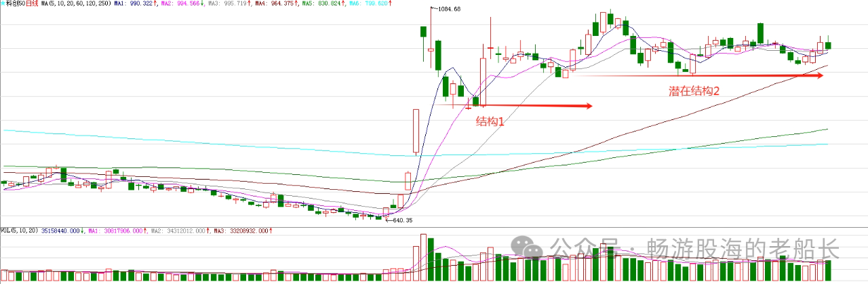868x284 pixels.
Task: Click the star icon beside 科创50
Action: [x=3, y=3]
